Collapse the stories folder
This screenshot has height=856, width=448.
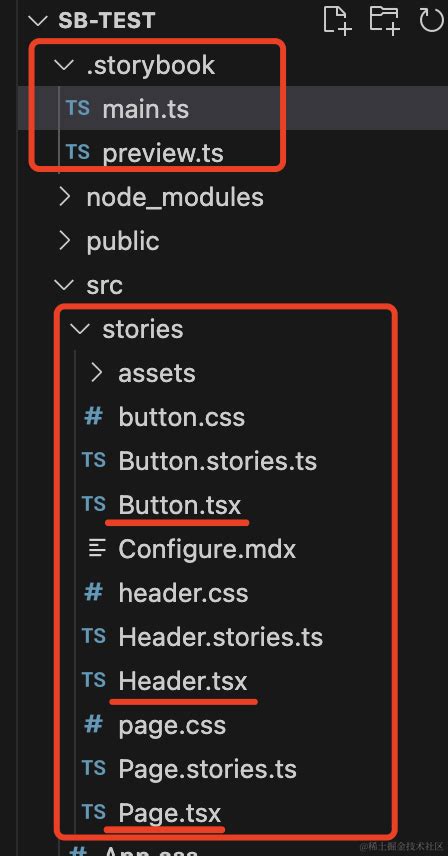coord(81,329)
